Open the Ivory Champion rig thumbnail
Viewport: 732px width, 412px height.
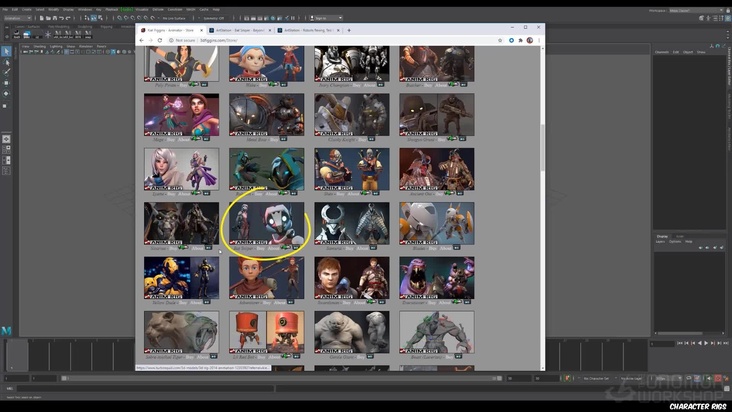[351, 63]
